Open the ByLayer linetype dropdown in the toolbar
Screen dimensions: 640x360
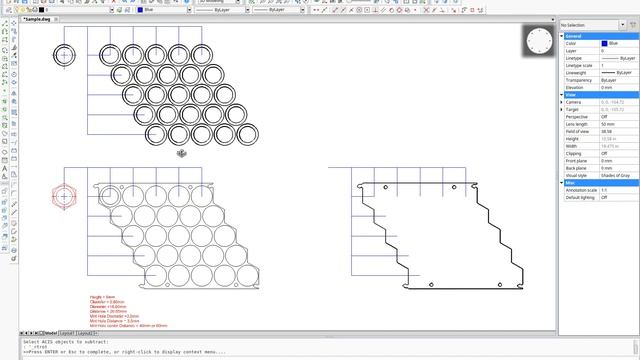pos(247,9)
